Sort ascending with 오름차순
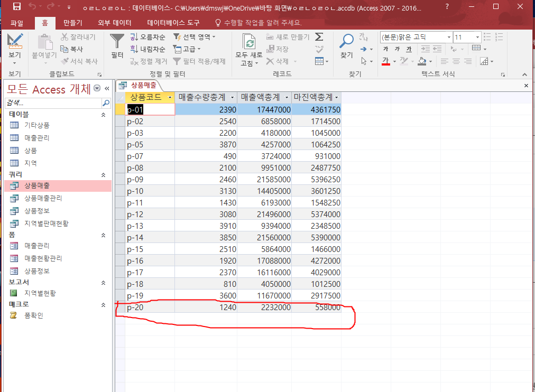535x392 pixels. coord(148,37)
